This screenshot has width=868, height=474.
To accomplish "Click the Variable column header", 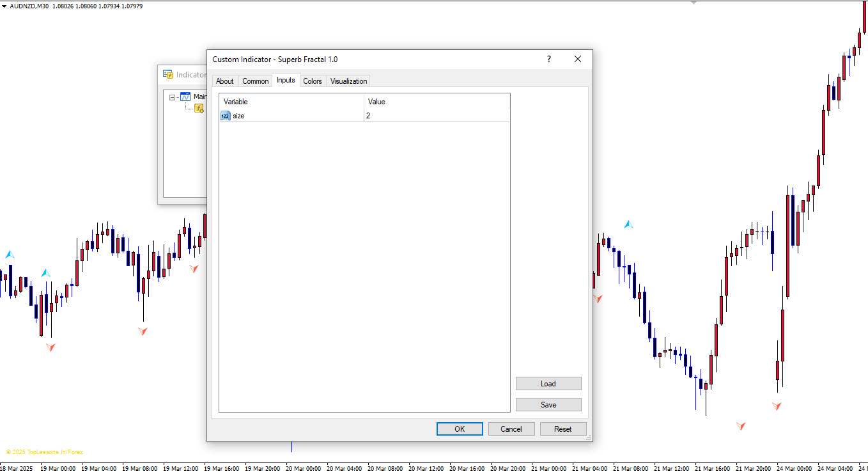I will point(292,102).
